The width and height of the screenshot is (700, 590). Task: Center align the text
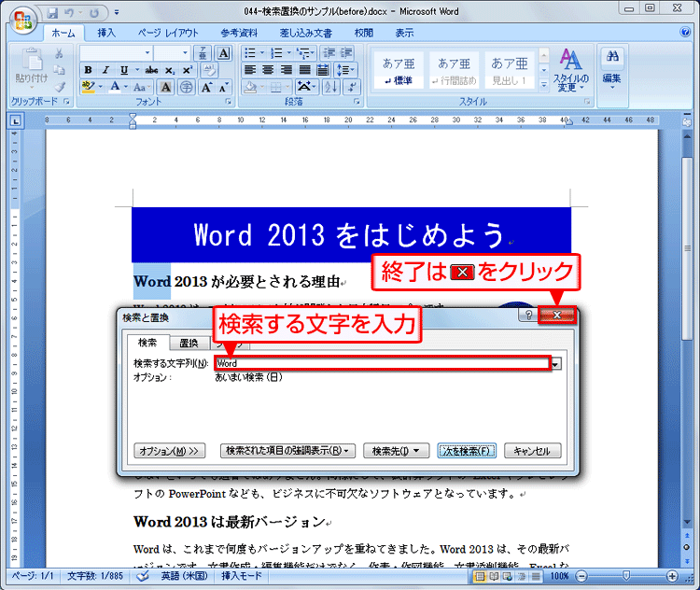click(268, 70)
